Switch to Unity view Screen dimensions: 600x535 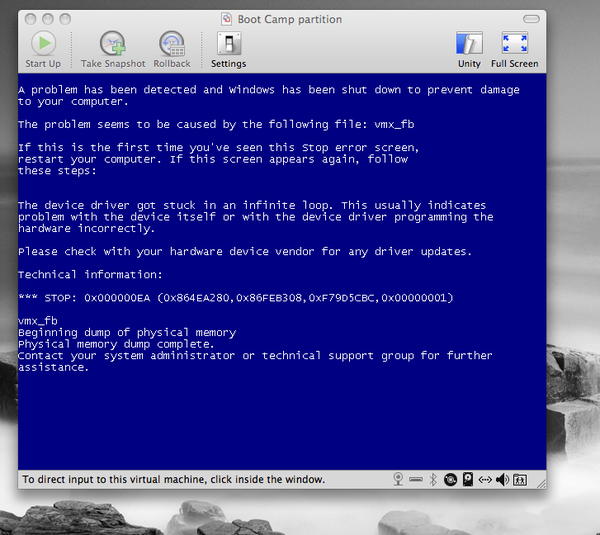[x=469, y=44]
